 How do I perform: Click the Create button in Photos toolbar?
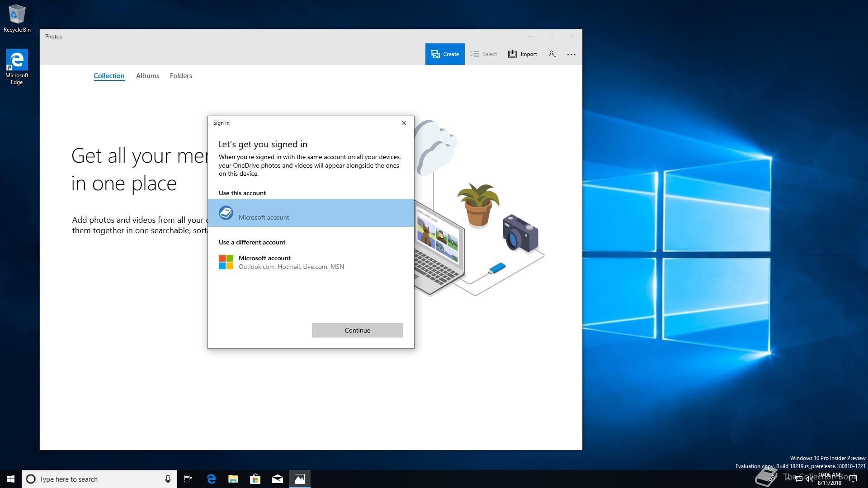(445, 54)
